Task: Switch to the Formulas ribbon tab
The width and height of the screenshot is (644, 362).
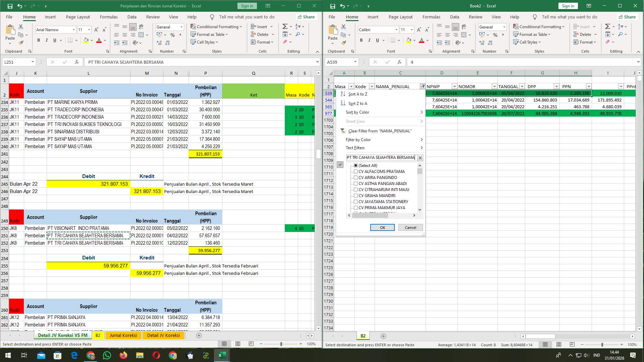Action: (x=109, y=17)
